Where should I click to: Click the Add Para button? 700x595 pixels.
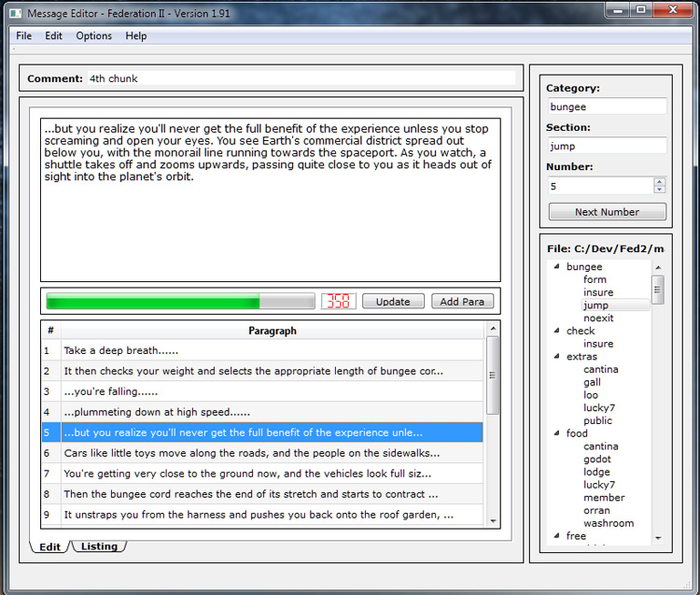pos(462,302)
